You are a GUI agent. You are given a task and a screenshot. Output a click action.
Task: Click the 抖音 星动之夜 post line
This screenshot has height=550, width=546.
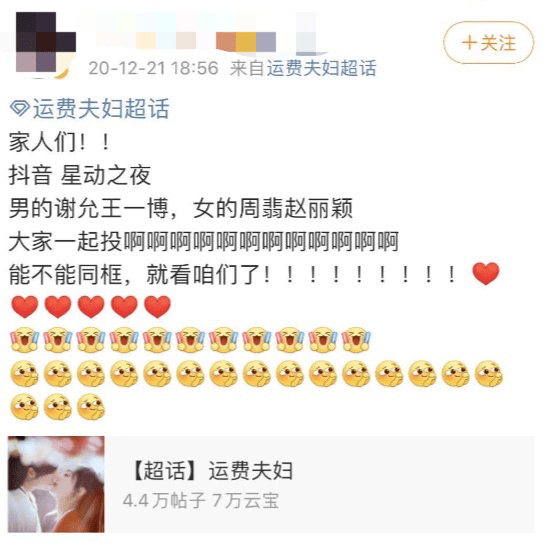[x=80, y=175]
